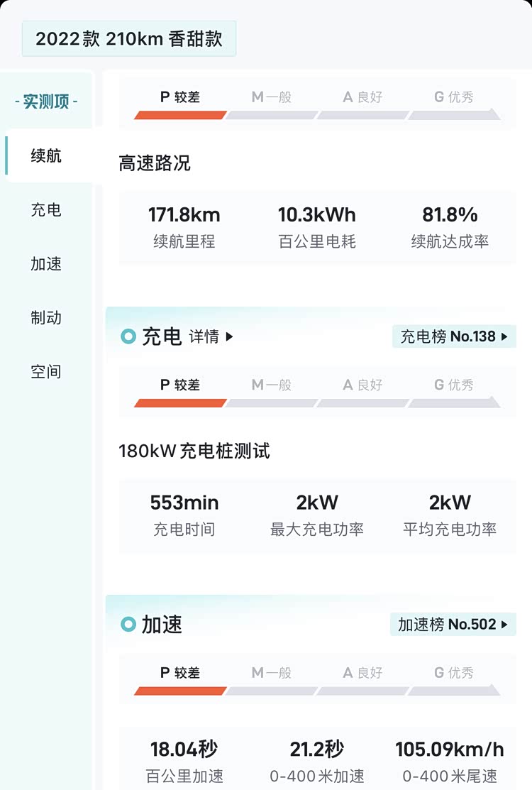Click the 加速 section circle icon
532x790 pixels.
(128, 625)
